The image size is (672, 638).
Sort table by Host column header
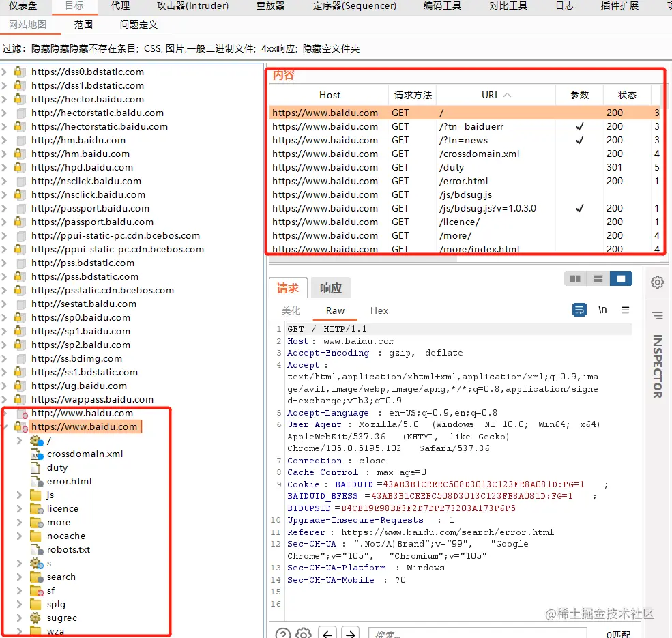tap(329, 95)
